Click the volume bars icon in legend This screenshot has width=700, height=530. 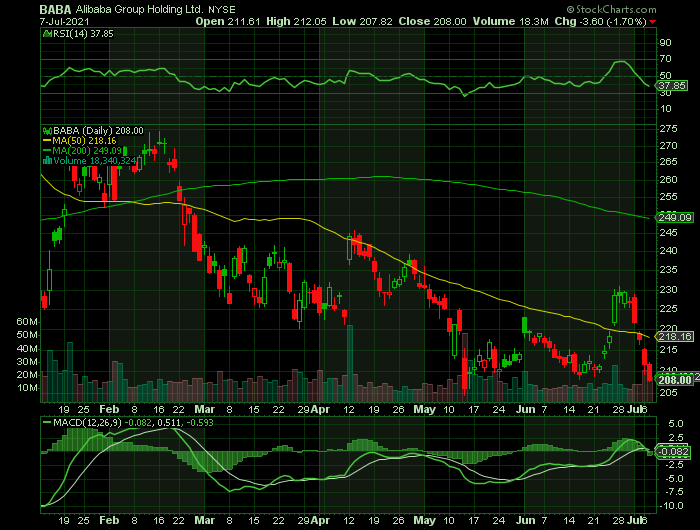(47, 160)
